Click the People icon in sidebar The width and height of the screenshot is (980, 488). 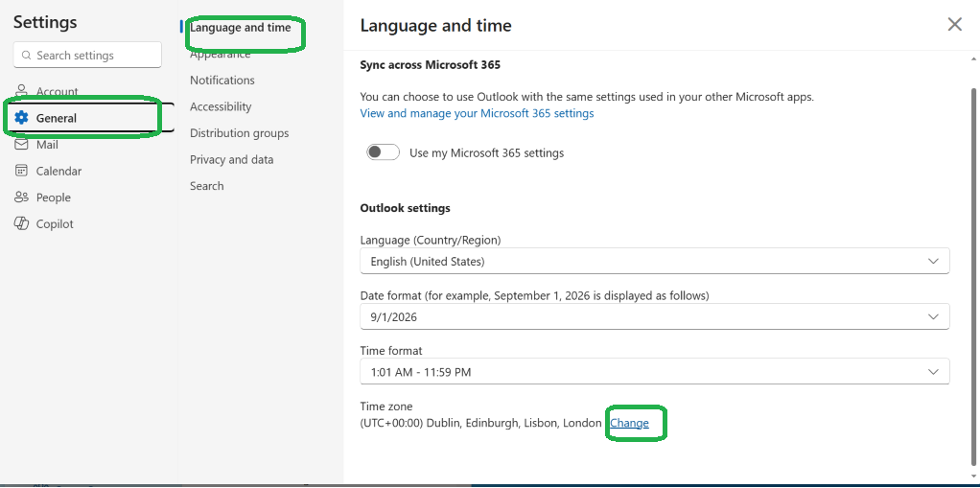pos(21,198)
